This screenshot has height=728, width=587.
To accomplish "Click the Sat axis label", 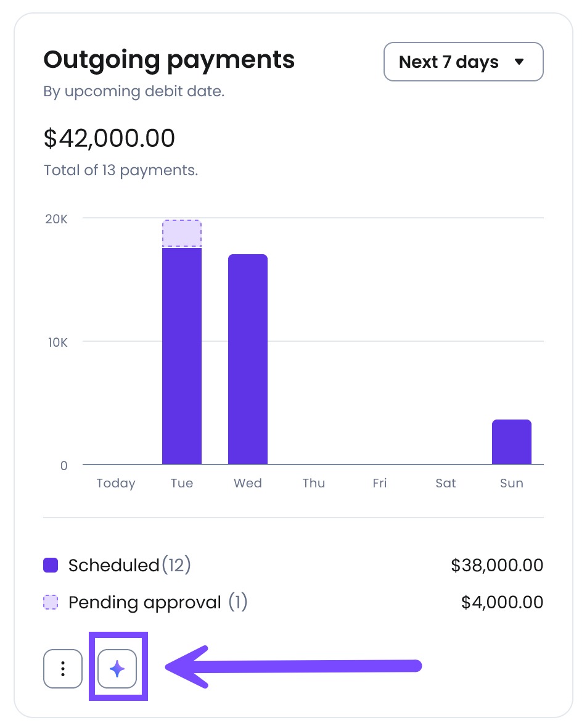I will (x=445, y=483).
